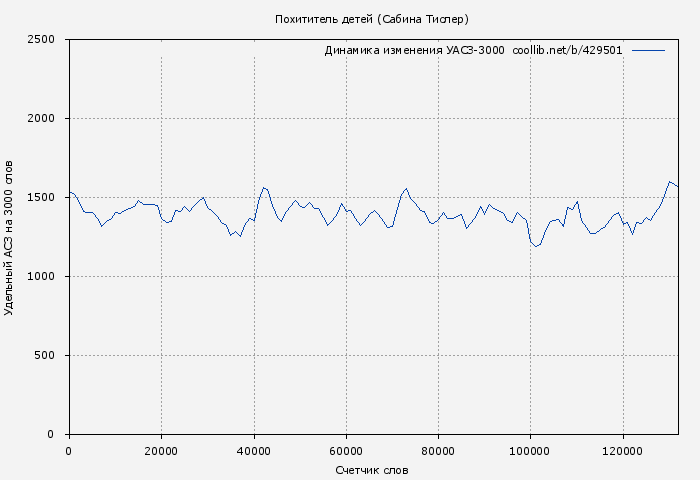
Task: Click the 60000 label on the word counter axis
Action: [x=346, y=451]
